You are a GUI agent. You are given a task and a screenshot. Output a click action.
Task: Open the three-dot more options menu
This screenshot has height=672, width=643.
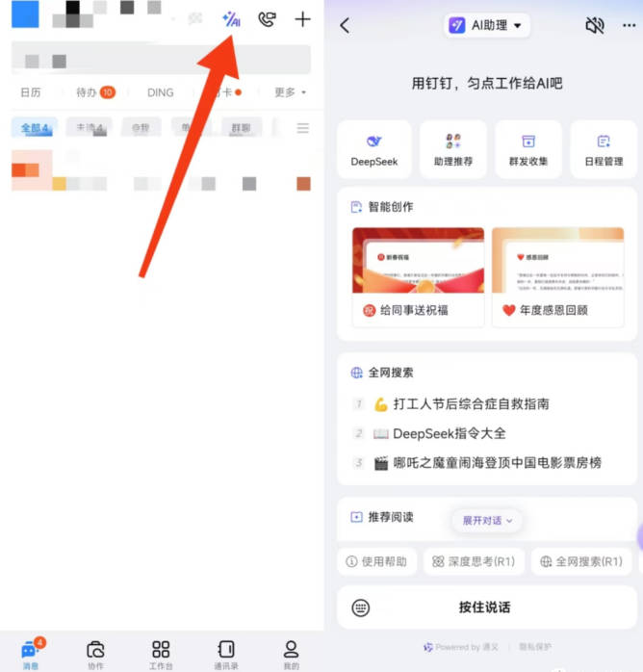(x=629, y=26)
